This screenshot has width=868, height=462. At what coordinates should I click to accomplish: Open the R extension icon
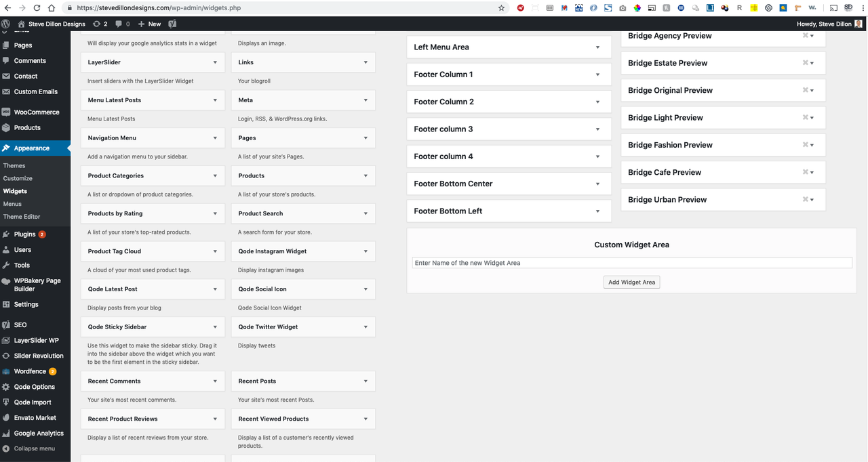coord(739,8)
